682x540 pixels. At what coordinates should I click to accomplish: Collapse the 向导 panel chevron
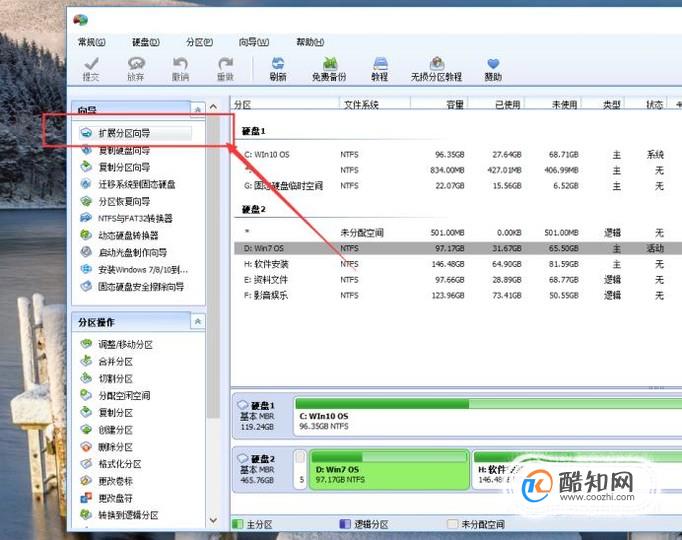(x=197, y=110)
